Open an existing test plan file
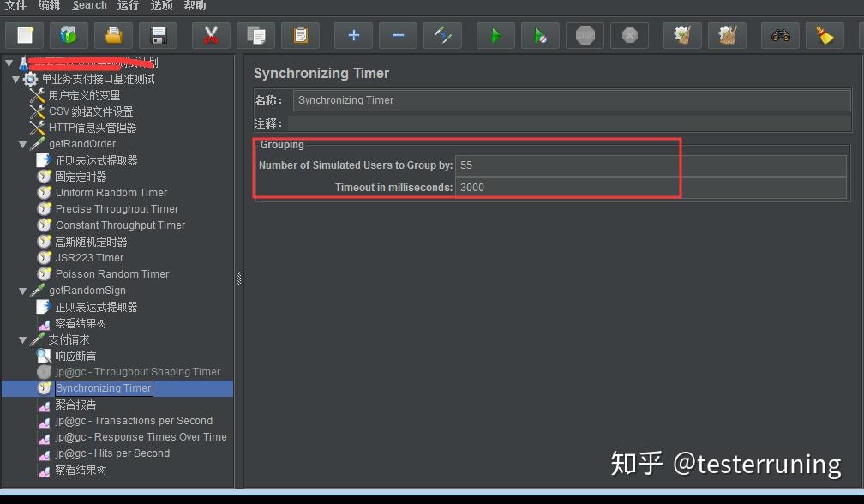This screenshot has width=864, height=504. [113, 35]
